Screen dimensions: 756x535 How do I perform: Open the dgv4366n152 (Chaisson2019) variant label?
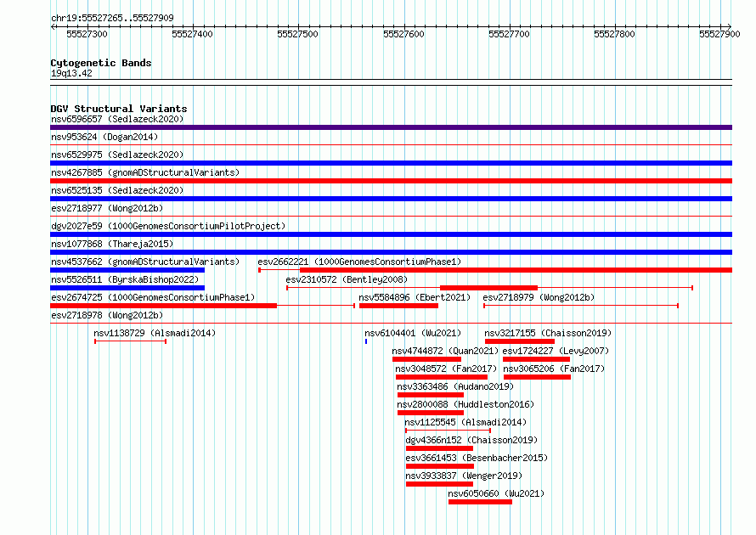tap(471, 440)
